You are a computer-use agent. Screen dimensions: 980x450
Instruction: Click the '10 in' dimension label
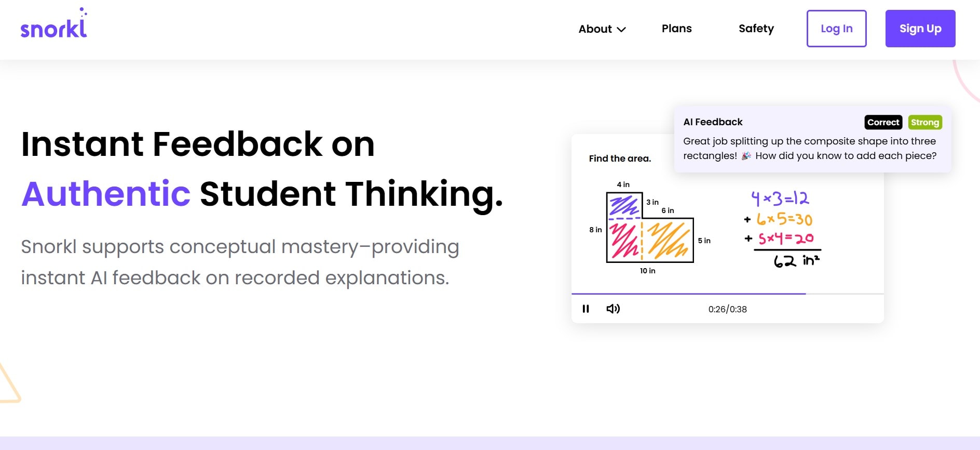pyautogui.click(x=647, y=271)
